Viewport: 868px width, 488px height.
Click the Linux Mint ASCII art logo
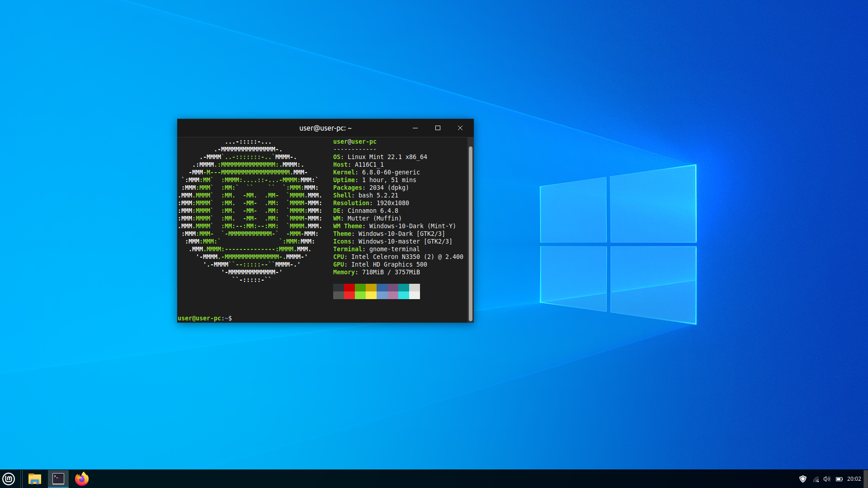pyautogui.click(x=250, y=211)
